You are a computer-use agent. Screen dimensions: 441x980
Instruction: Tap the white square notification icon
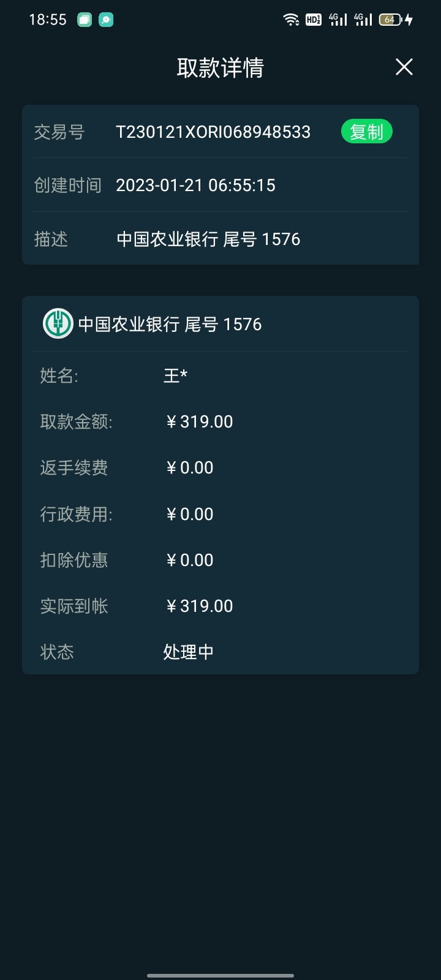(85, 20)
